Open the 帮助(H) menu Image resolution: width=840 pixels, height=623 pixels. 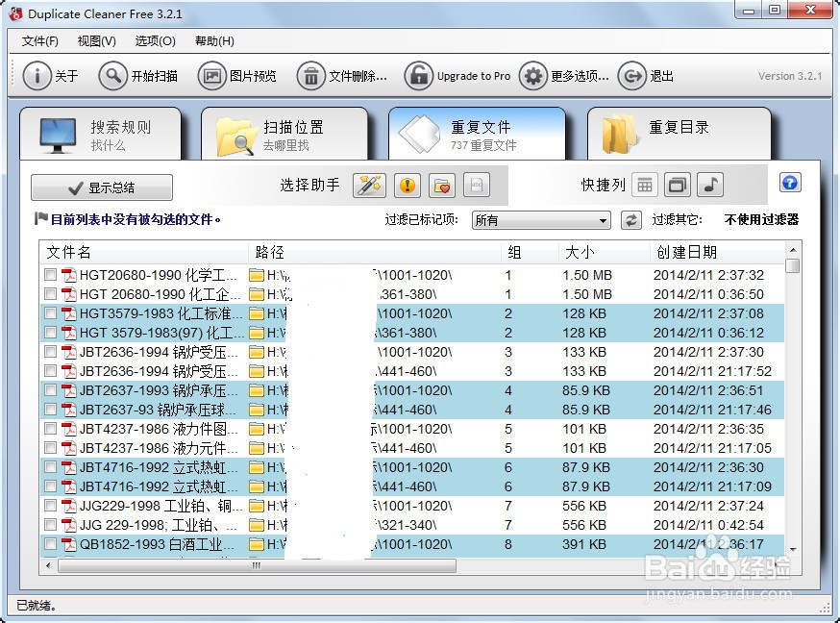[214, 41]
